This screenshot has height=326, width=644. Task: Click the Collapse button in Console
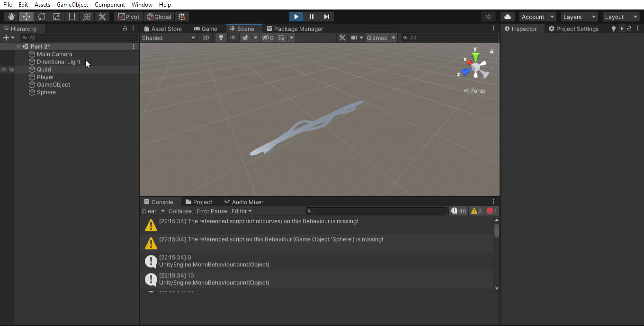click(180, 211)
